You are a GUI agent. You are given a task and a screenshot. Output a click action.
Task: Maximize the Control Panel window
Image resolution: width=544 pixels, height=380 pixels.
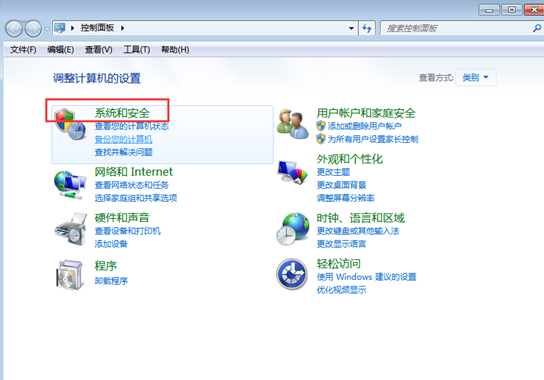[511, 10]
